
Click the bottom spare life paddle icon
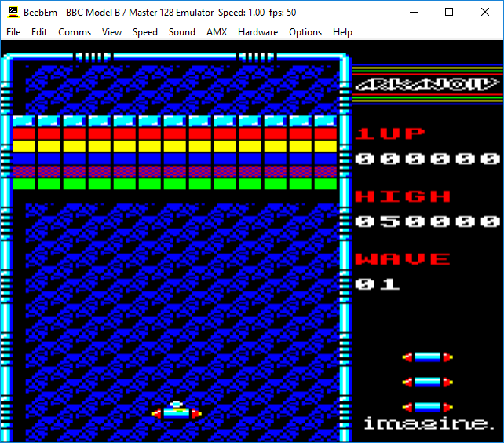point(428,407)
